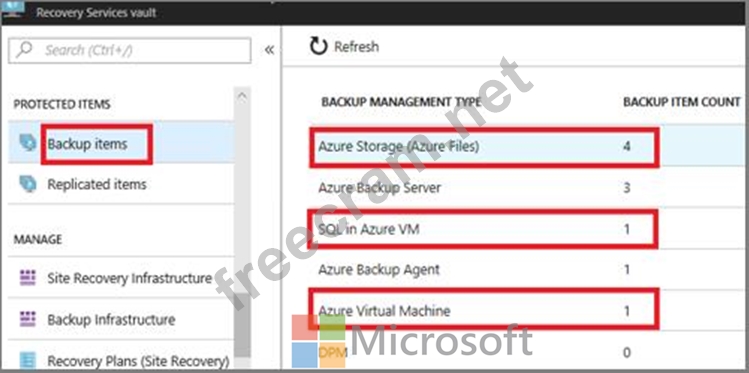This screenshot has width=749, height=373.
Task: Click the BACKUP ITEM COUNT column header
Action: (x=682, y=102)
